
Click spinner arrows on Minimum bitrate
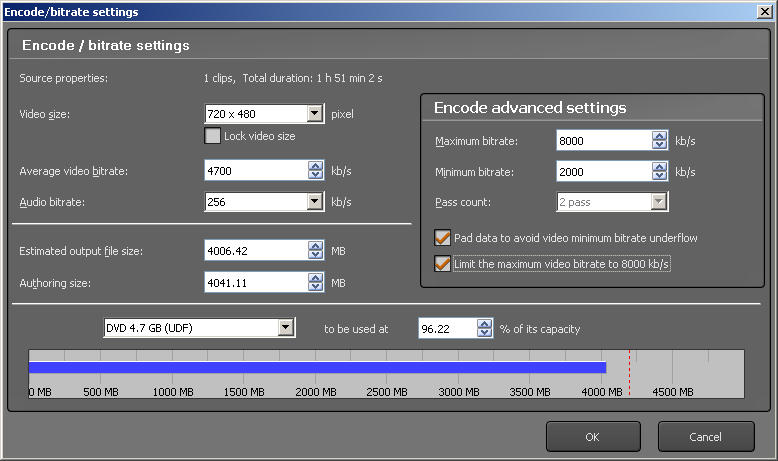click(x=659, y=172)
